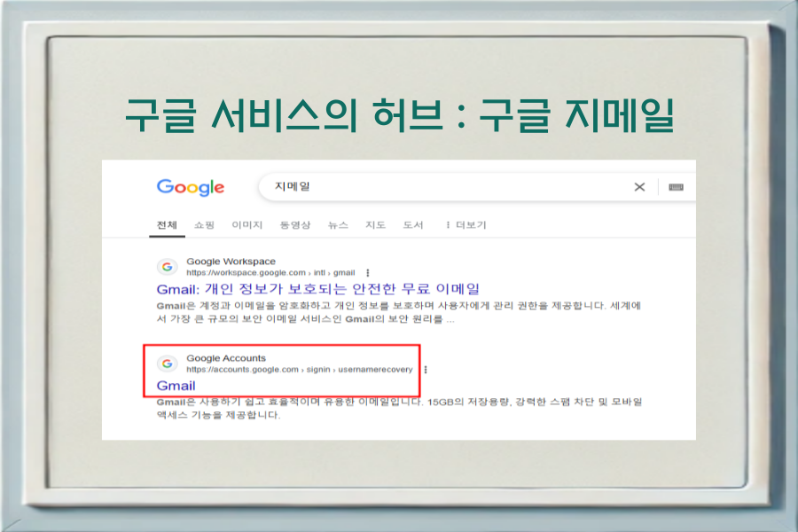Click the Google Accounts site name
Image resolution: width=798 pixels, height=532 pixels.
[x=226, y=358]
